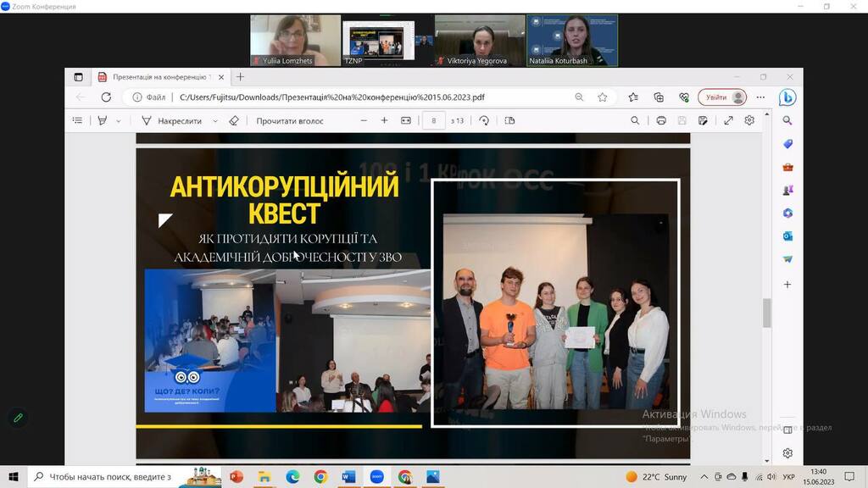Toggle fit-to-width page view

[x=406, y=121]
